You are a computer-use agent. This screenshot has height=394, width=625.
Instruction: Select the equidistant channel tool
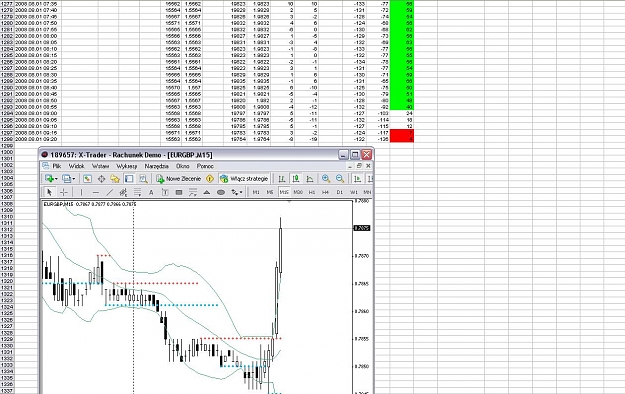123,192
